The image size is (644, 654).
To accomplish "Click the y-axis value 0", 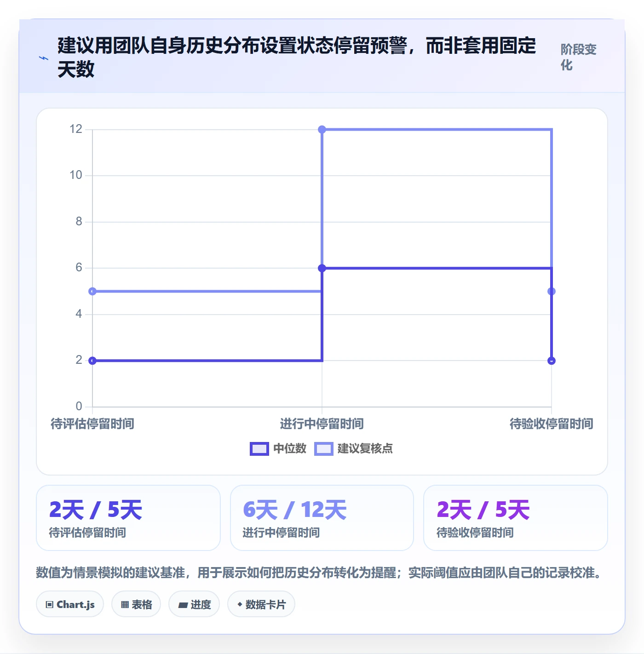I will click(79, 407).
